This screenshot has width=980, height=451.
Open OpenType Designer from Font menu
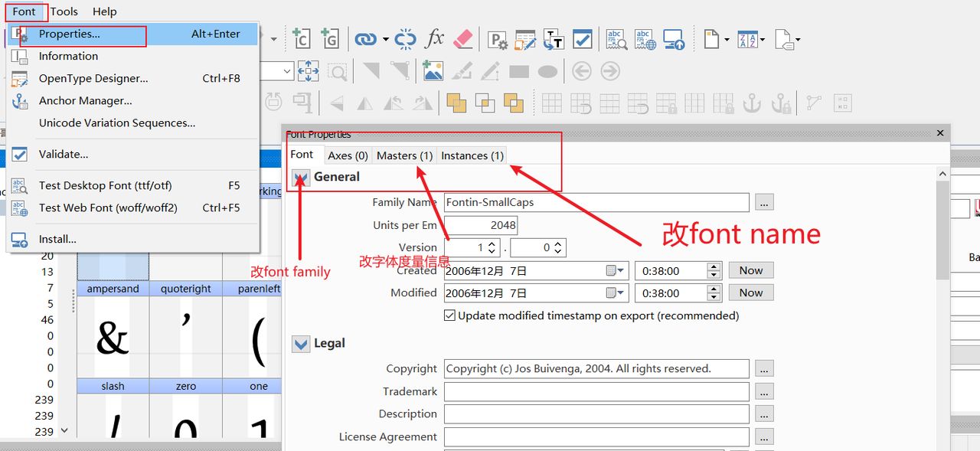coord(93,78)
